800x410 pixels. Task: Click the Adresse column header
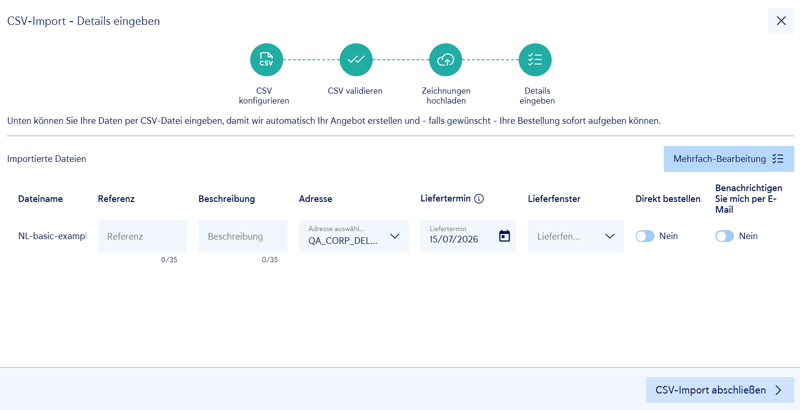315,199
